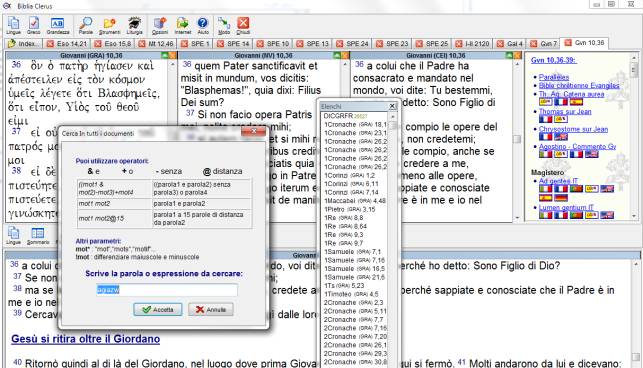Click the Lingue icon in lower toolbar
643x368 pixels.
(14, 236)
